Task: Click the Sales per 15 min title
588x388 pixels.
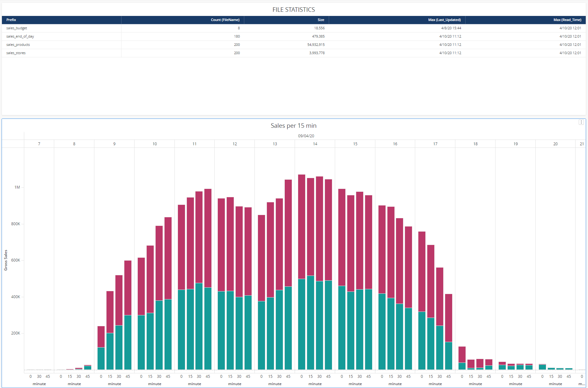Action: [293, 126]
